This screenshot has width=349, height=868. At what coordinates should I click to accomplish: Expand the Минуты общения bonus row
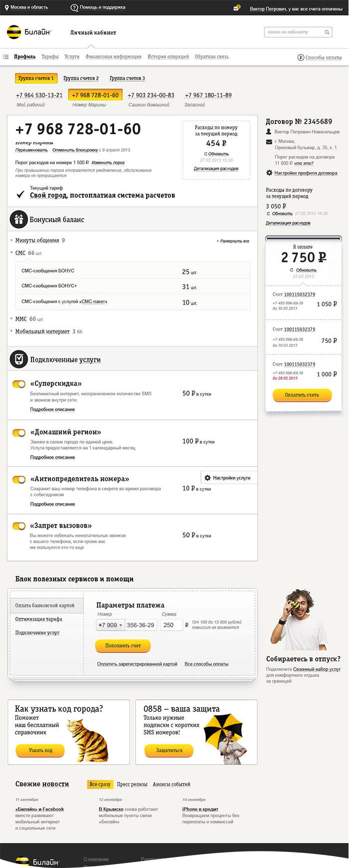click(12, 240)
